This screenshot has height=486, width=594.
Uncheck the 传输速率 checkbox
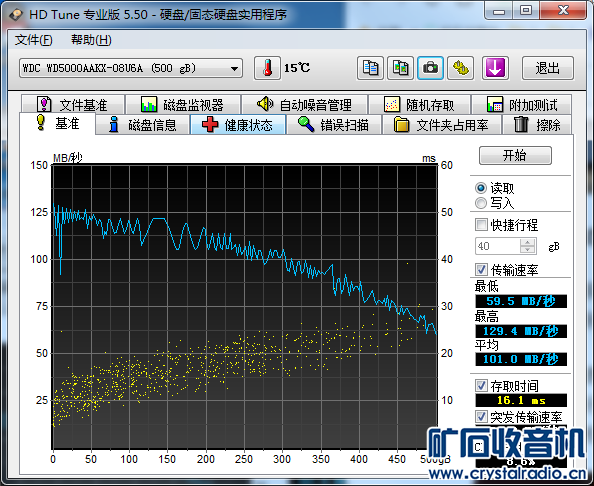click(x=481, y=269)
